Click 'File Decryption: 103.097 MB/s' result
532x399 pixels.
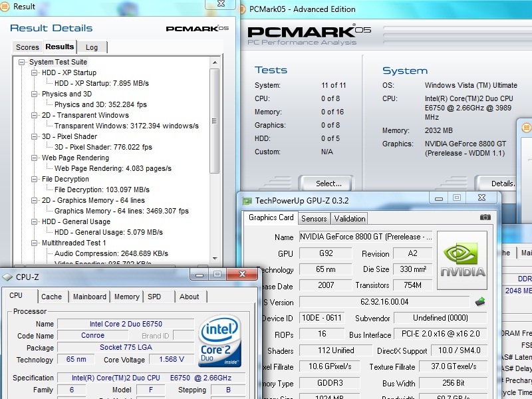click(102, 190)
